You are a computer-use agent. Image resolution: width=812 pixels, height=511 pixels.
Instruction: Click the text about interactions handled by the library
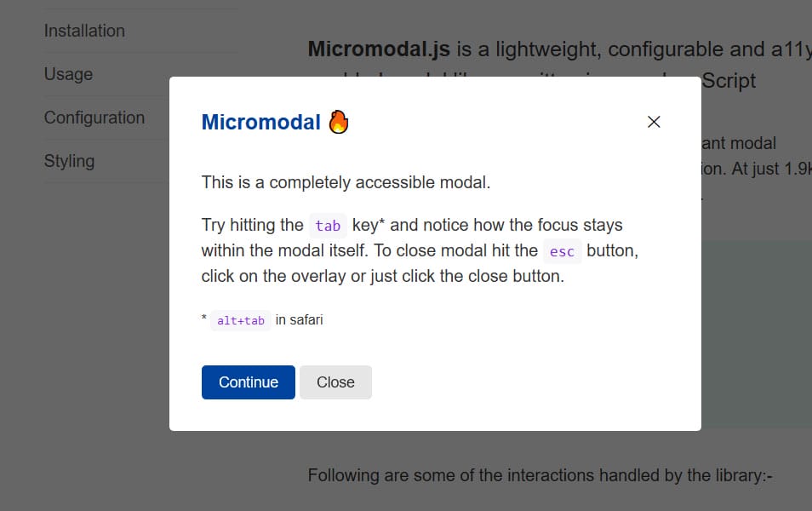541,475
